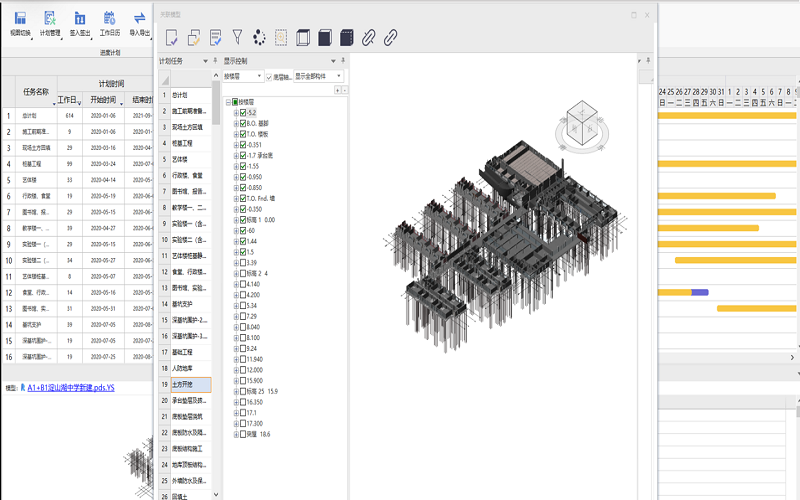Pin the 显示控制 panel
Image resolution: width=800 pixels, height=500 pixels.
coord(343,61)
